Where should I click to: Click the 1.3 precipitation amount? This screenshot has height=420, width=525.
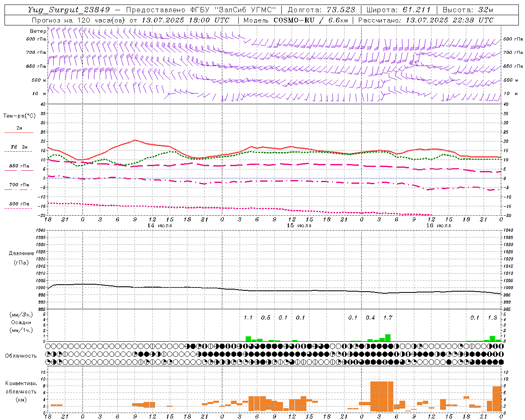pyautogui.click(x=492, y=317)
